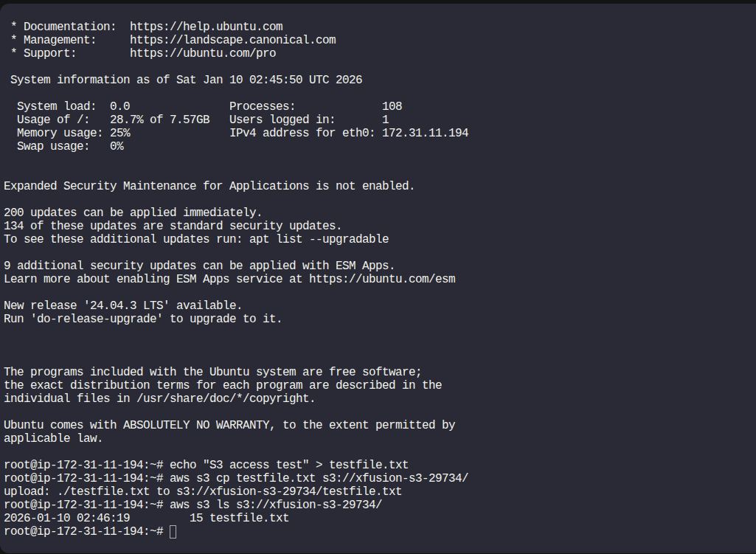756x554 pixels.
Task: Click the '200 updates can be applied' line
Action: click(133, 212)
